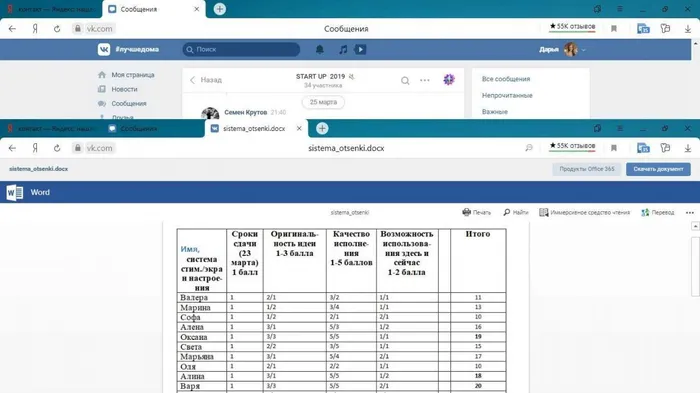Click back arrow in Сообщения browser window

(12, 29)
